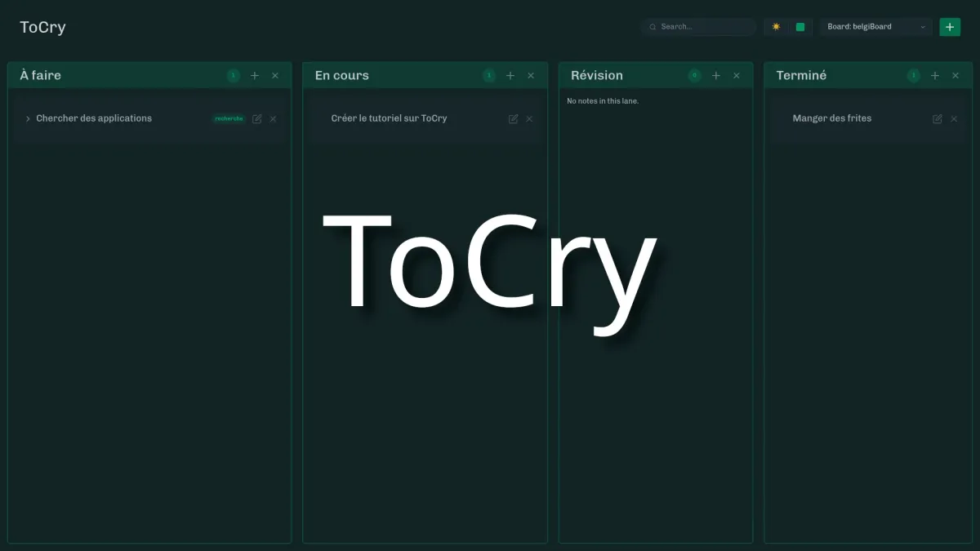Click the À faire note count badge
Image resolution: width=980 pixels, height=551 pixels.
tap(234, 76)
